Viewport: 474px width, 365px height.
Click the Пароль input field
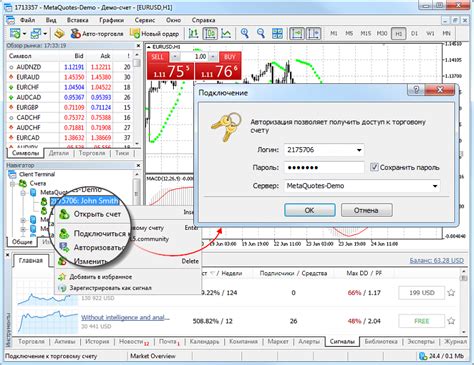[x=324, y=167]
